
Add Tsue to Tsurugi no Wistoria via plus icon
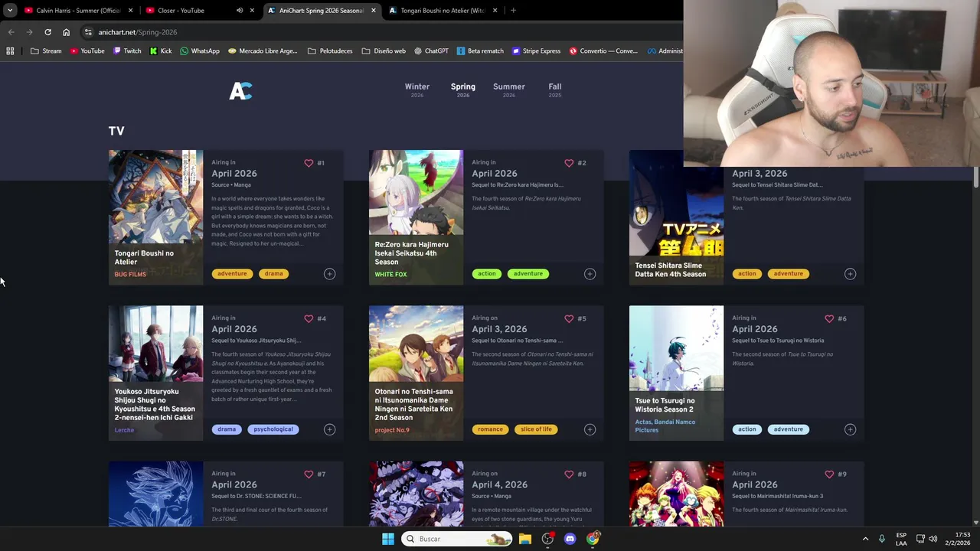[850, 429]
